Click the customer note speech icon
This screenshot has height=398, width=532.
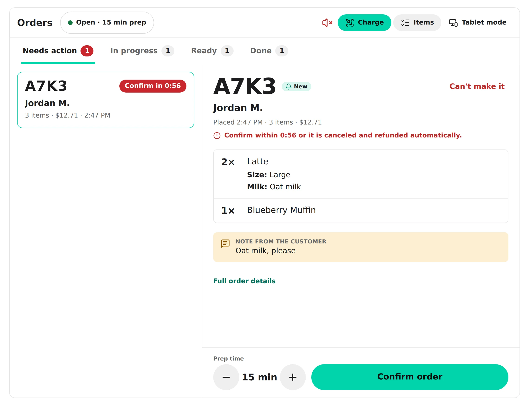point(225,244)
